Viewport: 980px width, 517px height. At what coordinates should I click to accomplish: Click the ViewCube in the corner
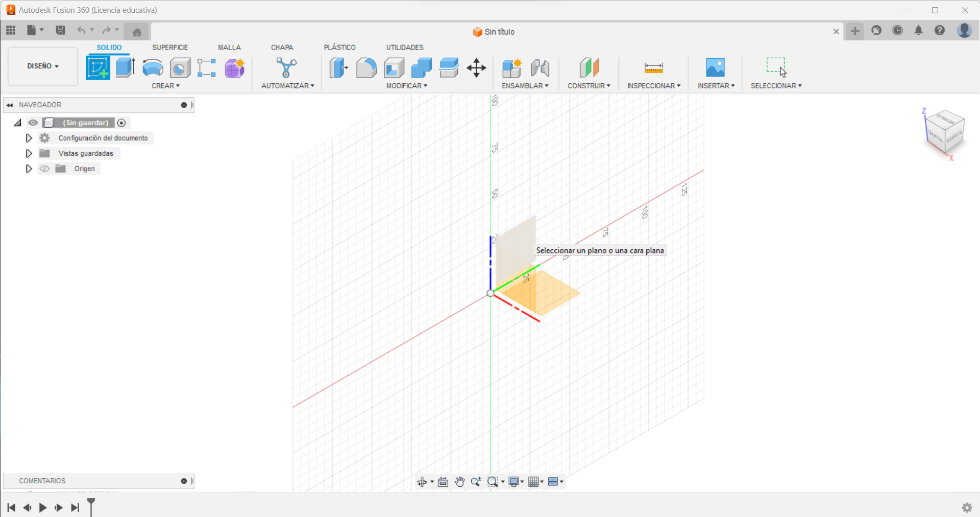pos(945,132)
